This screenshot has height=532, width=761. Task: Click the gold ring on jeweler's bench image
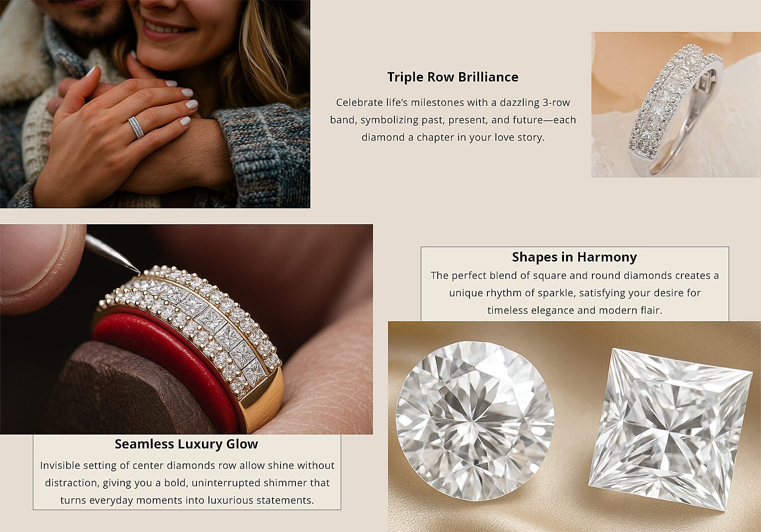tap(186, 329)
